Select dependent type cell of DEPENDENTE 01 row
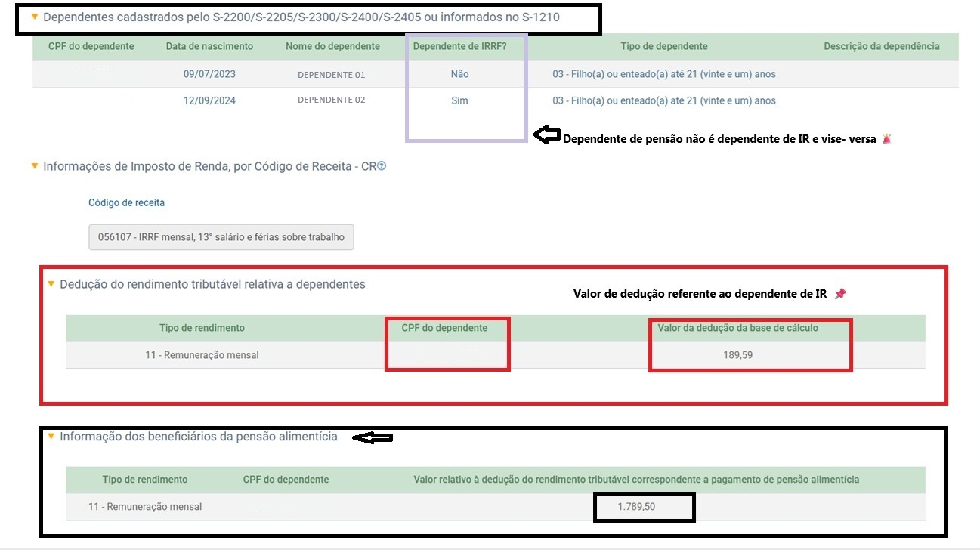 (x=664, y=74)
